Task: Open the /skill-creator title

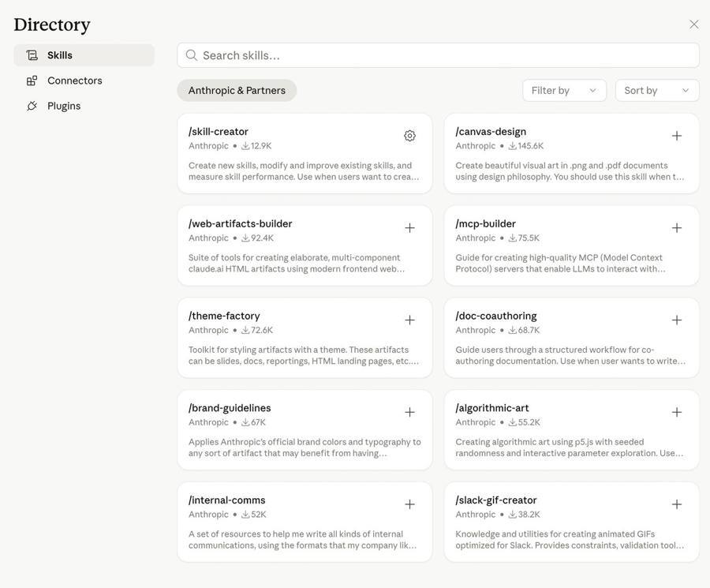Action: point(219,132)
